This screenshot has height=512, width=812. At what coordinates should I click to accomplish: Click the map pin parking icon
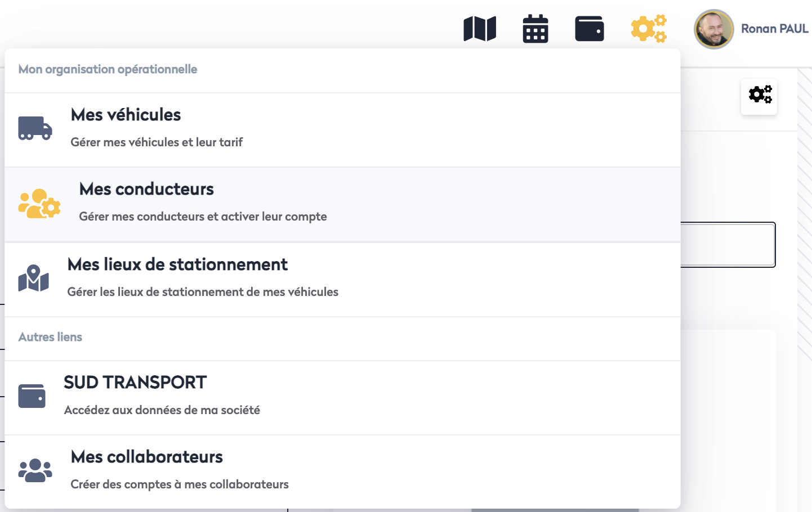(34, 279)
